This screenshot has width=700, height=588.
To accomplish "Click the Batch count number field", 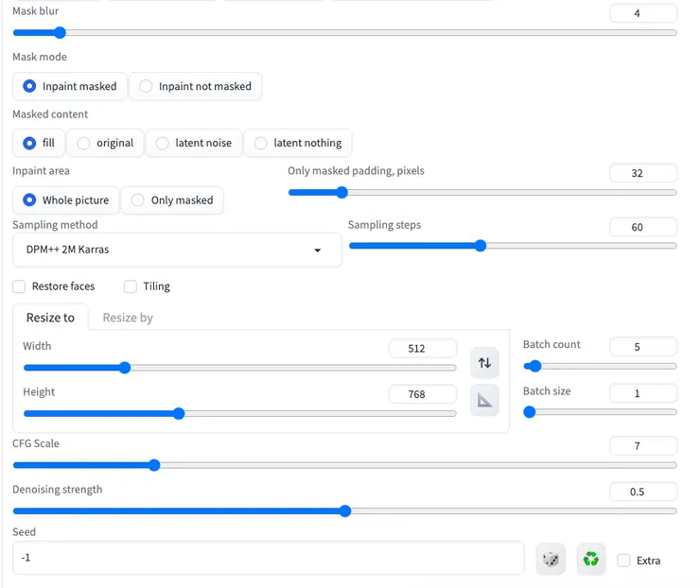I will (x=643, y=347).
